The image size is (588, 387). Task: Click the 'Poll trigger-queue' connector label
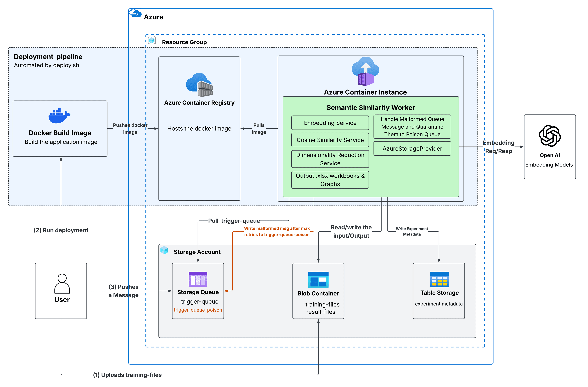click(234, 221)
